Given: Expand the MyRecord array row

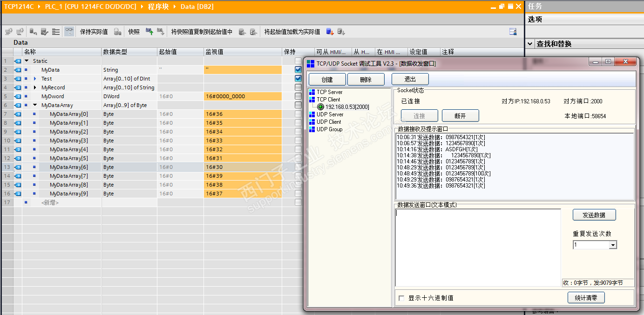Looking at the screenshot, I should tap(35, 87).
